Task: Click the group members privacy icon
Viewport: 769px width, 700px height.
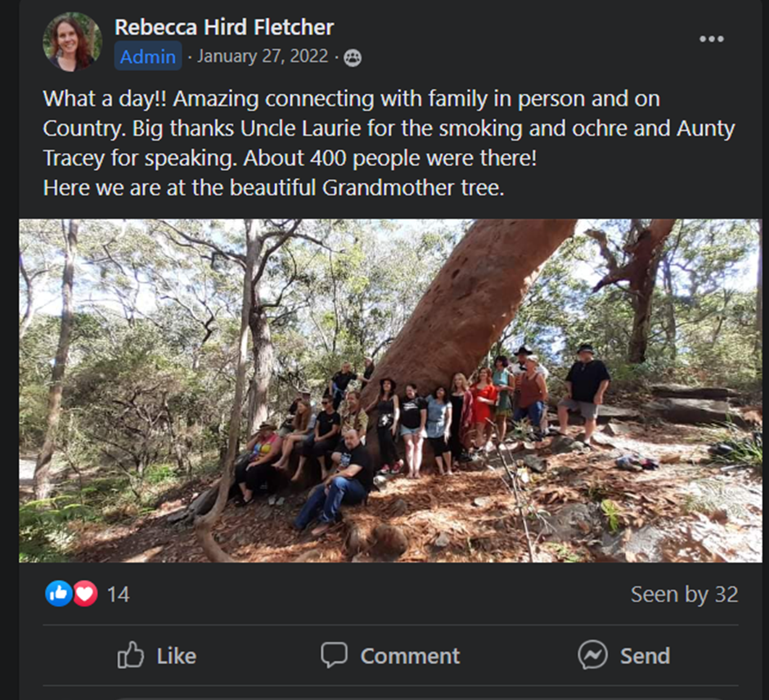Action: coord(353,57)
